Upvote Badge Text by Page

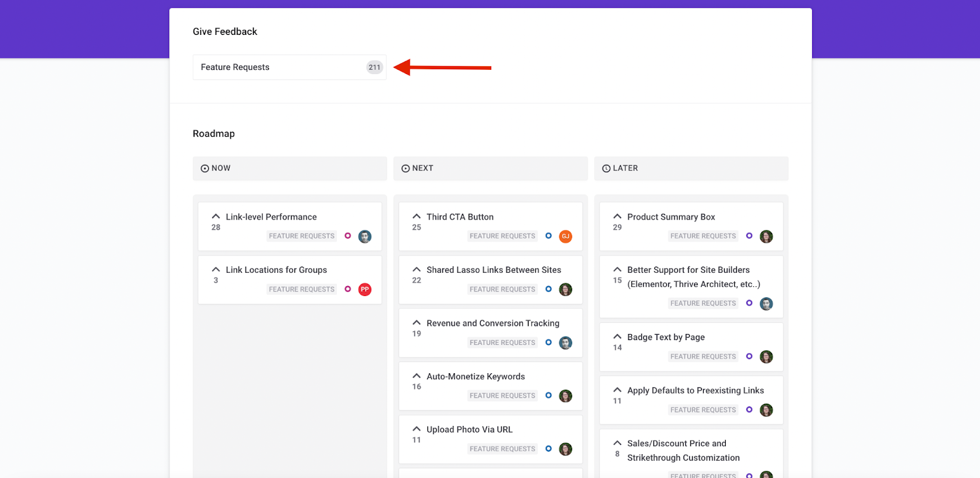pos(617,337)
